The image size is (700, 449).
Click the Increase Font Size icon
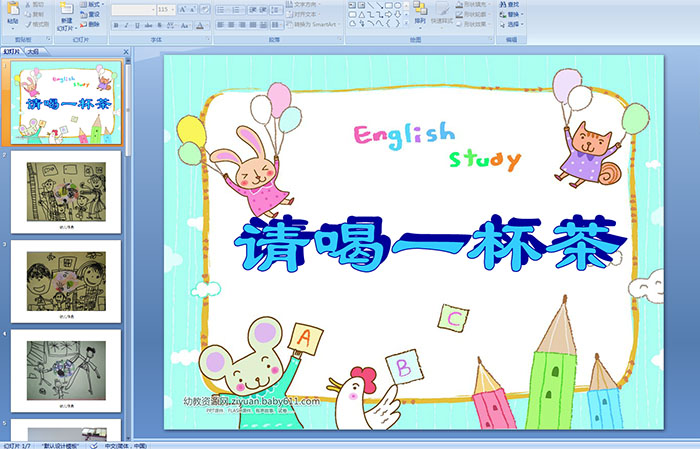(181, 9)
